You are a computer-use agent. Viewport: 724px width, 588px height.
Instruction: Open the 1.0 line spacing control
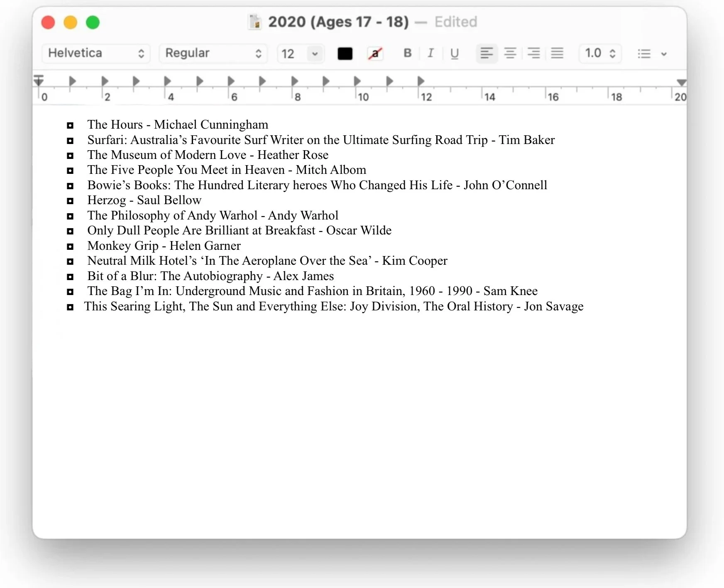click(600, 53)
